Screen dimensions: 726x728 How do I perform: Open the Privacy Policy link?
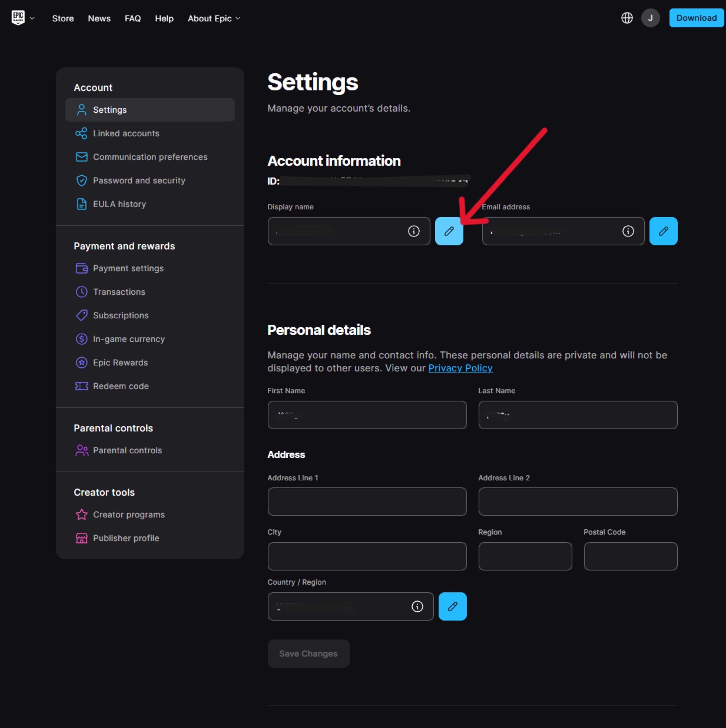click(x=460, y=368)
